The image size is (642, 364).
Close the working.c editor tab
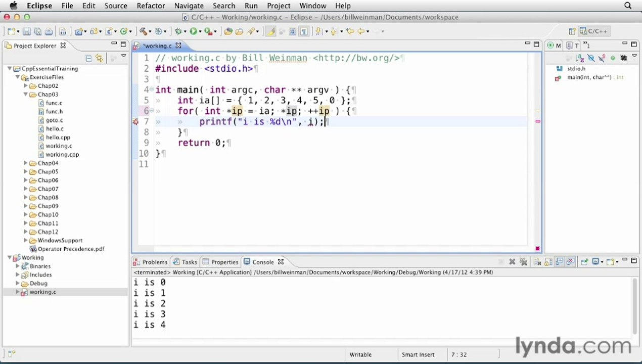pos(178,45)
